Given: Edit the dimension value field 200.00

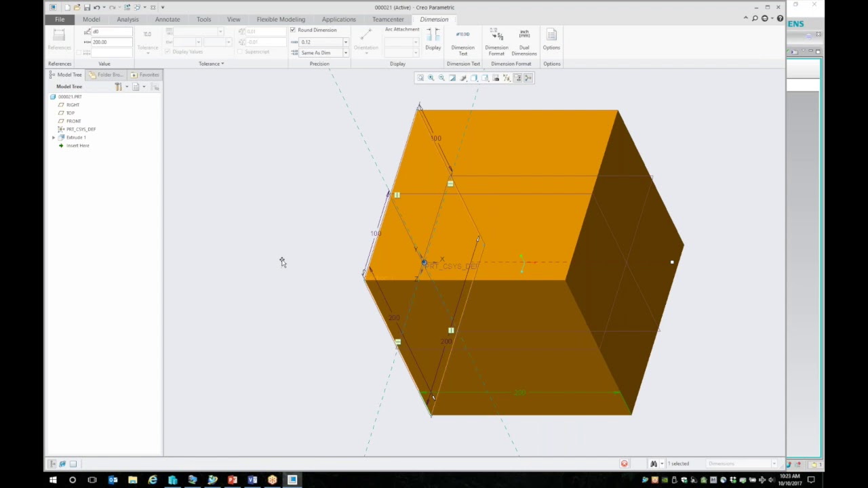Looking at the screenshot, I should [x=111, y=42].
